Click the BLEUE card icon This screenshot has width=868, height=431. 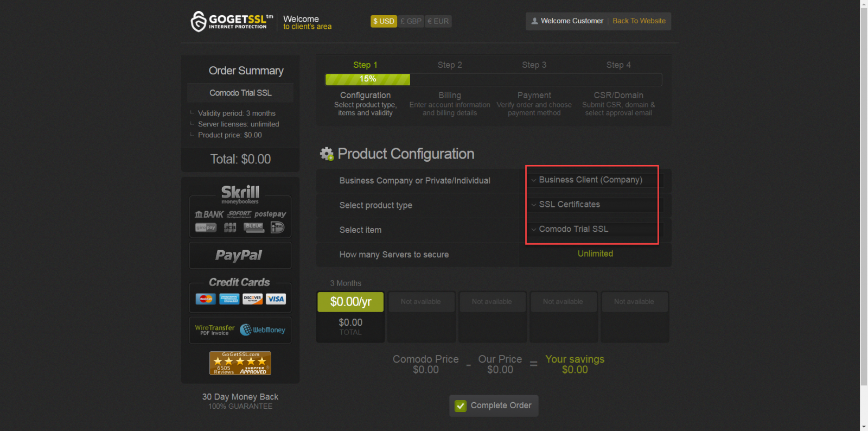click(254, 227)
